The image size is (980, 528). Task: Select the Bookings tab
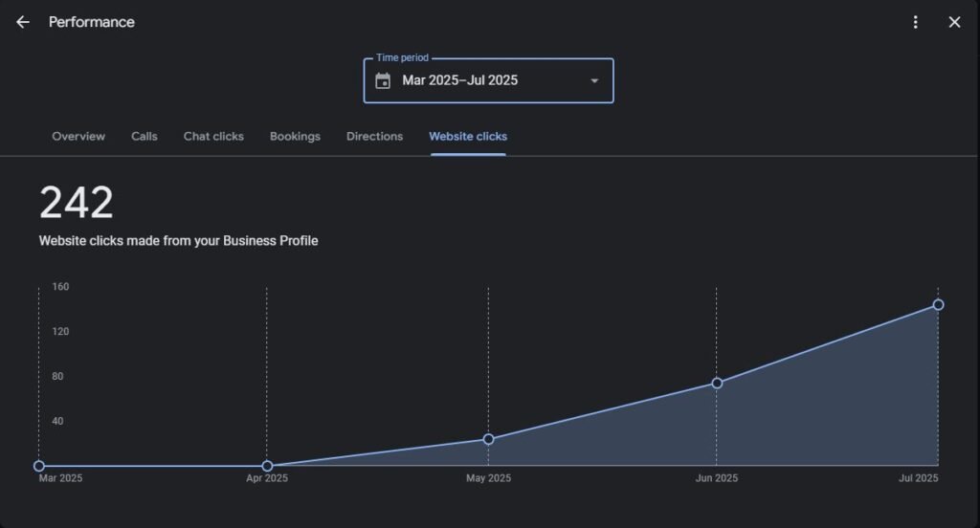(295, 136)
